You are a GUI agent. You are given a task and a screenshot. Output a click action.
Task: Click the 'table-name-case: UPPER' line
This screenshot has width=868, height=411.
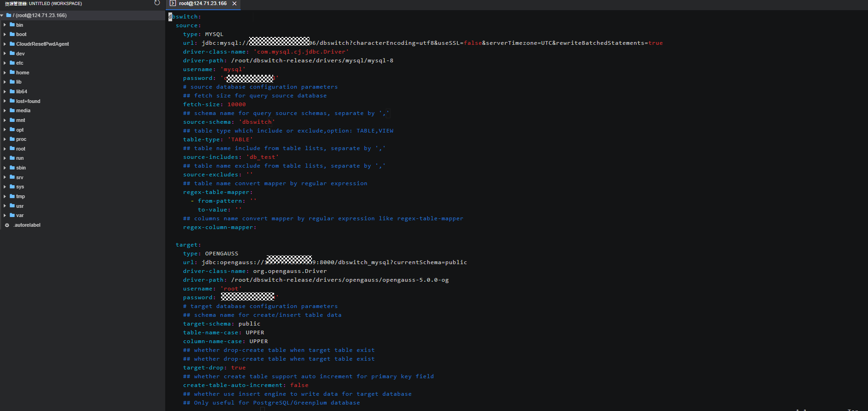[223, 332]
